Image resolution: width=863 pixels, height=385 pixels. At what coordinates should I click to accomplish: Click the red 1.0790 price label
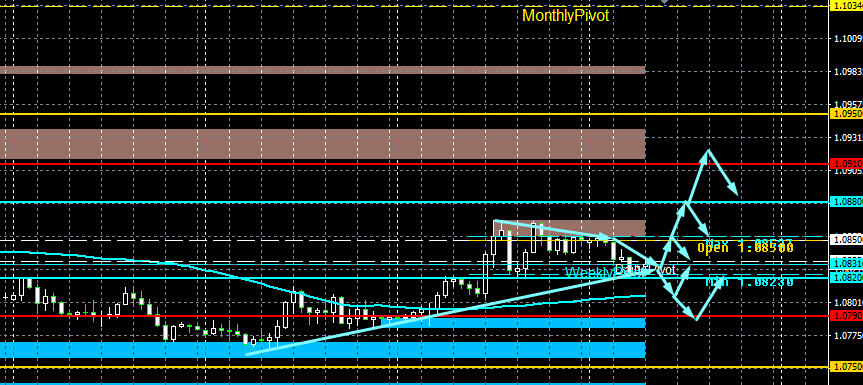[x=846, y=316]
